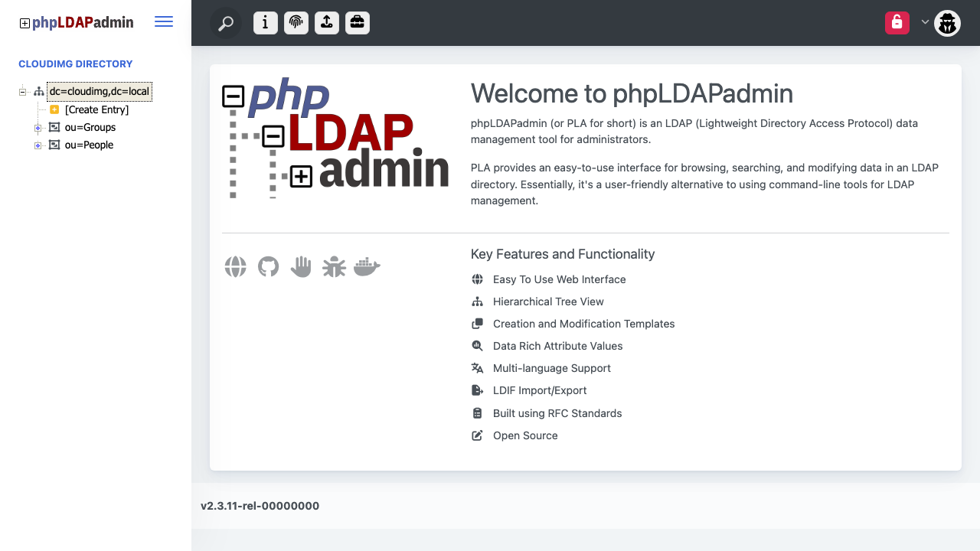Viewport: 980px width, 551px height.
Task: Open the LDIF import upload icon
Action: (x=327, y=23)
